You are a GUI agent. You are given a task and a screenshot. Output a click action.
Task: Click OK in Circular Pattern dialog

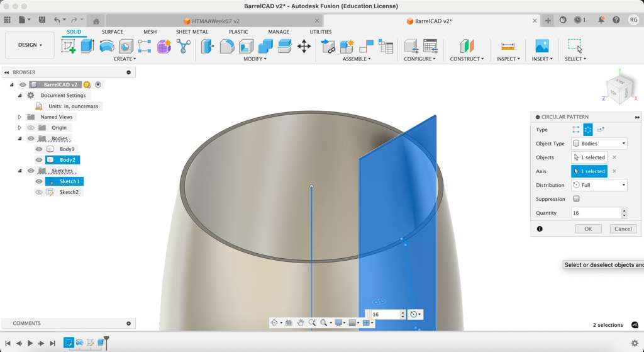[588, 229]
